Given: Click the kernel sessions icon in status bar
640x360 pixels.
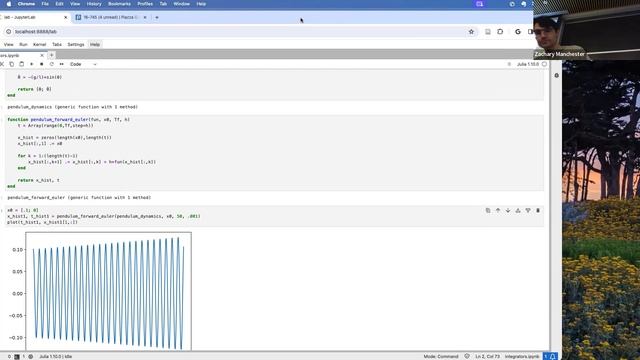Looking at the screenshot, I should point(31,356).
